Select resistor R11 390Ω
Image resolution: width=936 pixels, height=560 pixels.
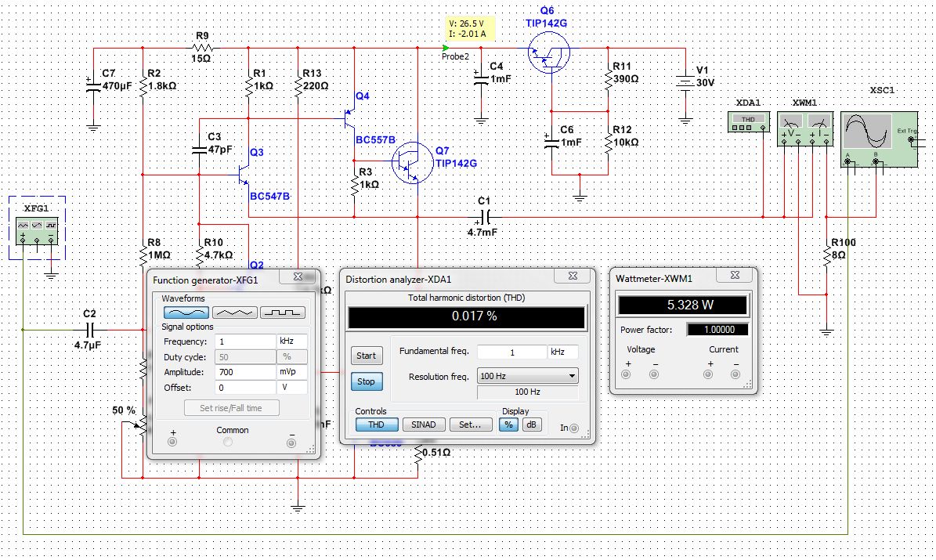pyautogui.click(x=609, y=79)
